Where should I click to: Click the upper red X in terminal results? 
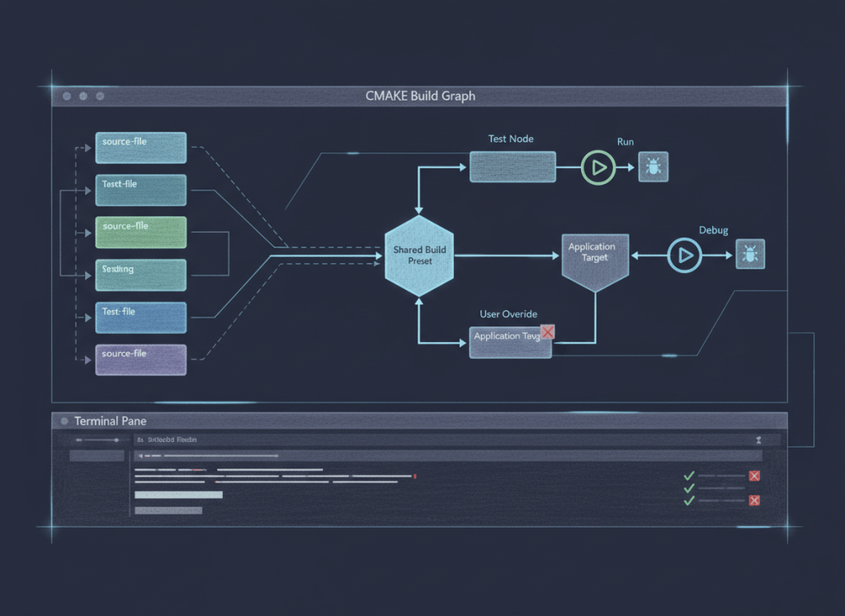click(x=754, y=476)
